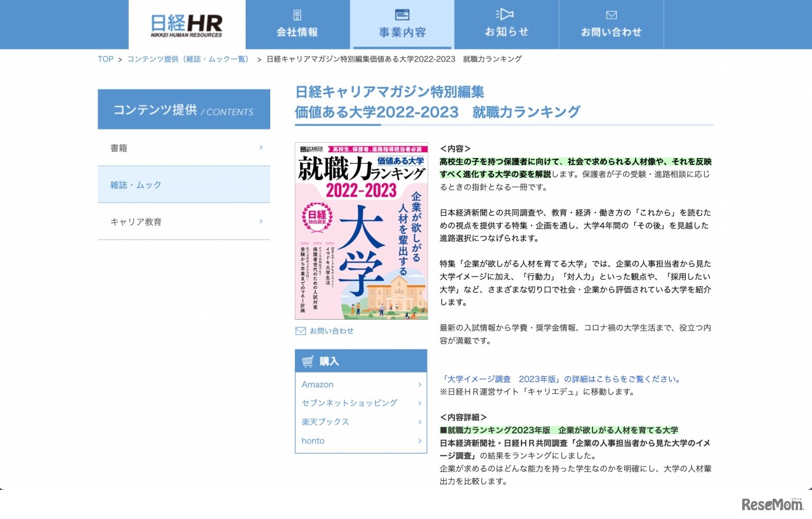The width and height of the screenshot is (812, 519).
Task: Open the お知らせ menu
Action: pos(506,25)
